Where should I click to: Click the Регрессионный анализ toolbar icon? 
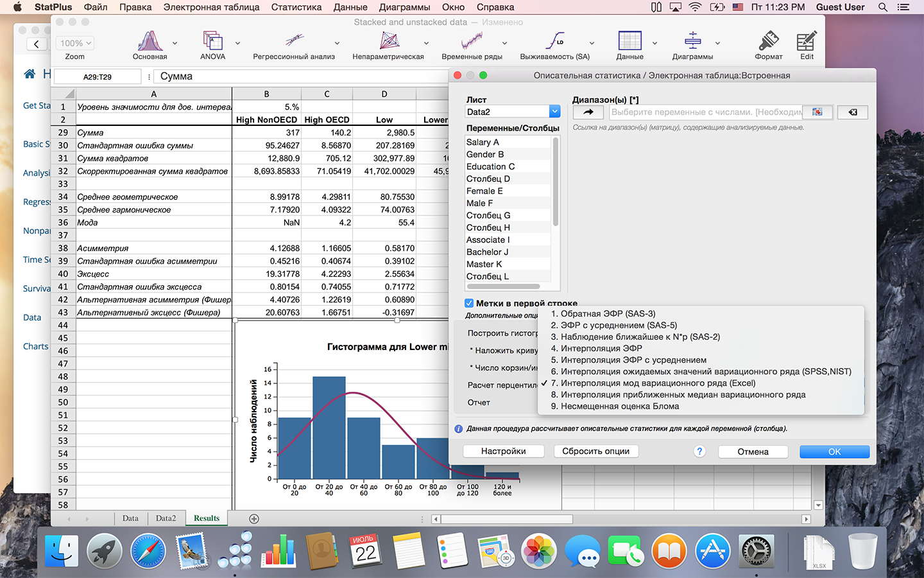coord(294,42)
